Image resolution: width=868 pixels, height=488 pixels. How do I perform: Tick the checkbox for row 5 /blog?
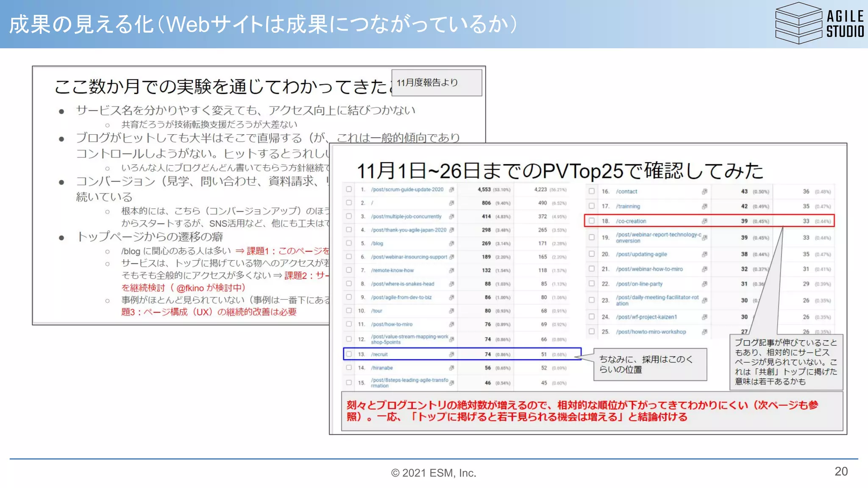pos(349,243)
